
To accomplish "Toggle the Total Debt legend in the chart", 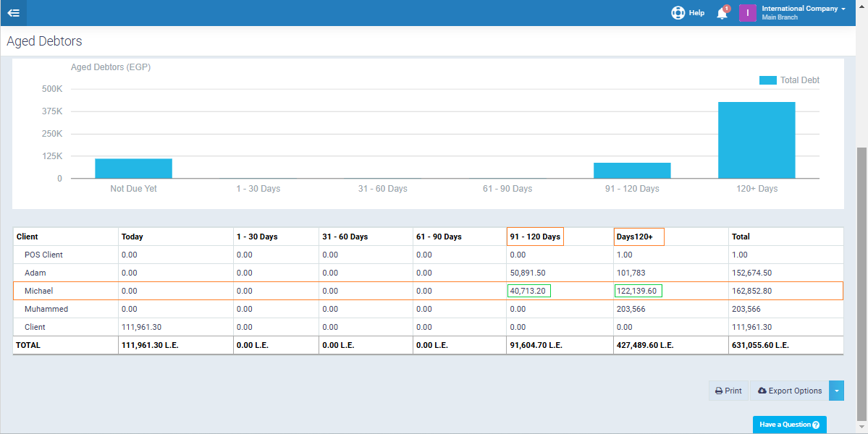I will coord(789,80).
